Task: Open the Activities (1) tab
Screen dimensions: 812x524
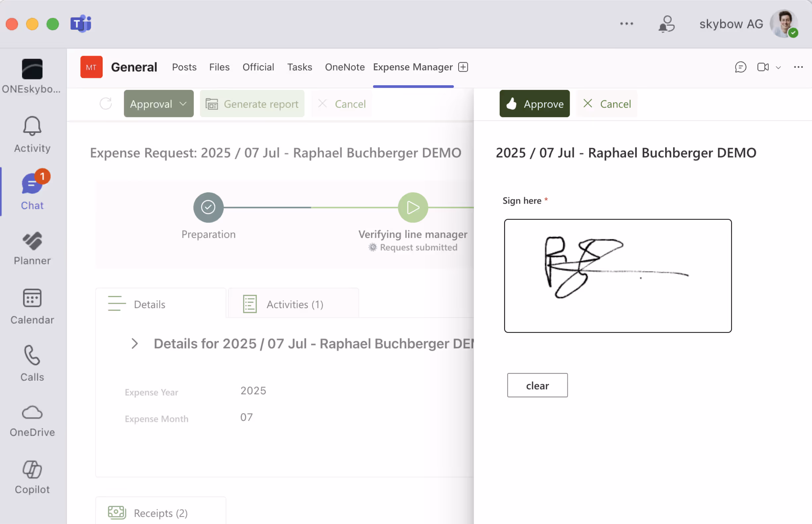Action: (x=293, y=304)
